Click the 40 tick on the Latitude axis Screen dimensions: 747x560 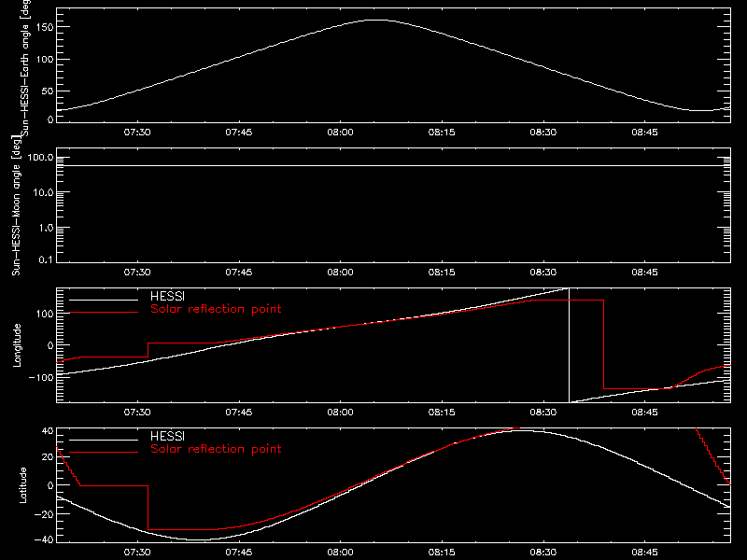coord(48,431)
